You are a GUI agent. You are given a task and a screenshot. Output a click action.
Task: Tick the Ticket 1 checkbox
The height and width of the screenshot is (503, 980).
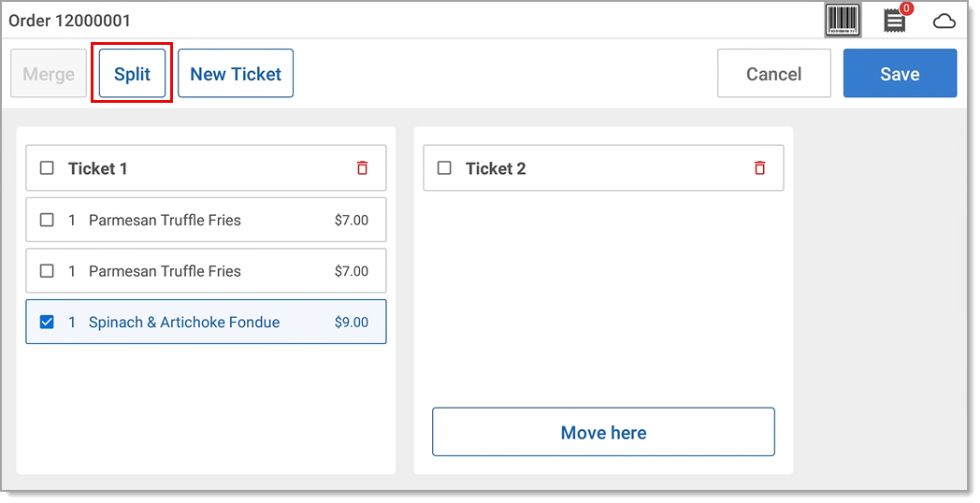click(47, 168)
